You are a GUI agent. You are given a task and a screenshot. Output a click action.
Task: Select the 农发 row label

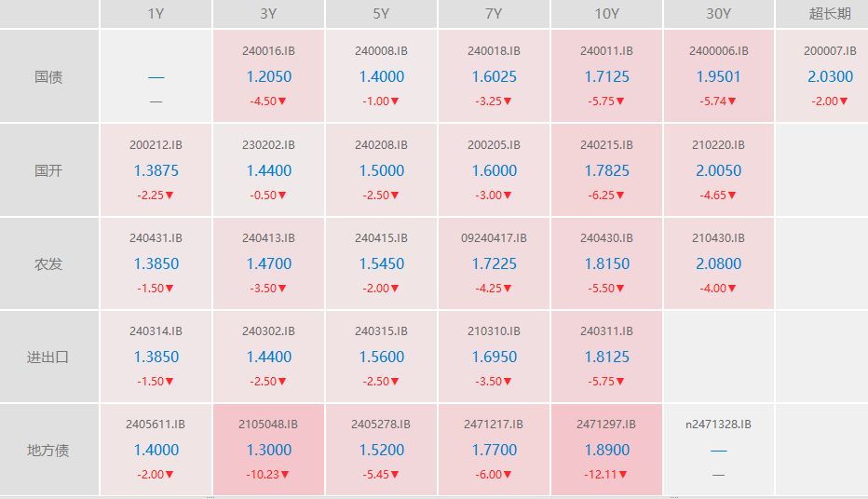coord(48,263)
